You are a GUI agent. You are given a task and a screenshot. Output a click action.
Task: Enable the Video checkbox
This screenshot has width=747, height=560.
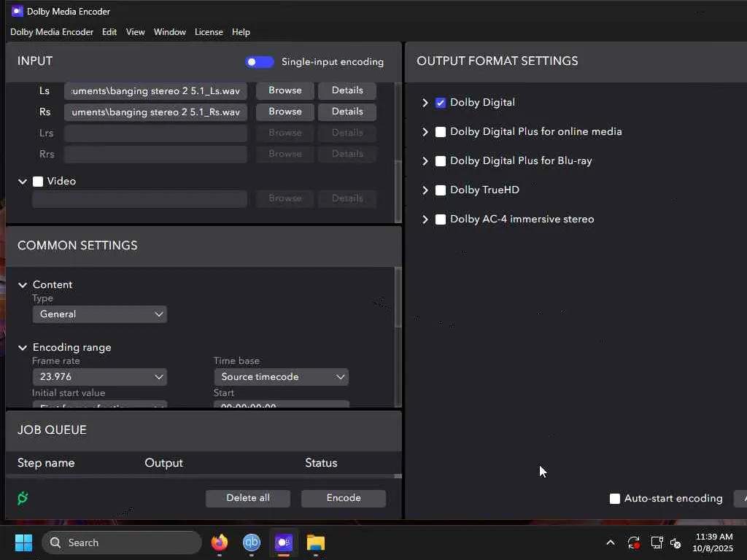[38, 182]
